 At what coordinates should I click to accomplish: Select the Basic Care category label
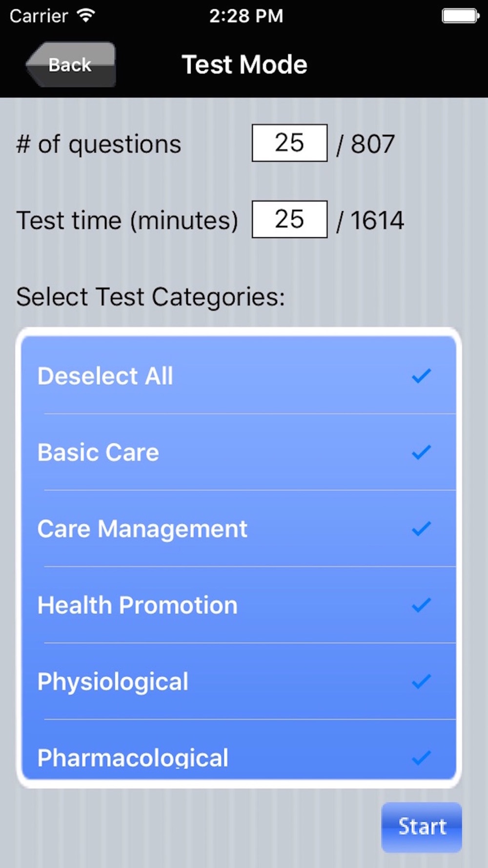click(99, 452)
